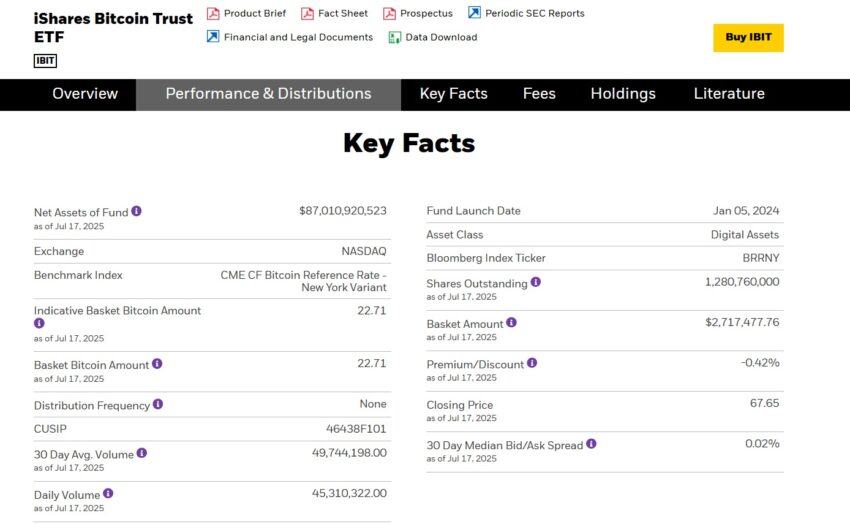Click the Digital Assets asset class value
Viewport: 850px width, 524px height.
[745, 235]
